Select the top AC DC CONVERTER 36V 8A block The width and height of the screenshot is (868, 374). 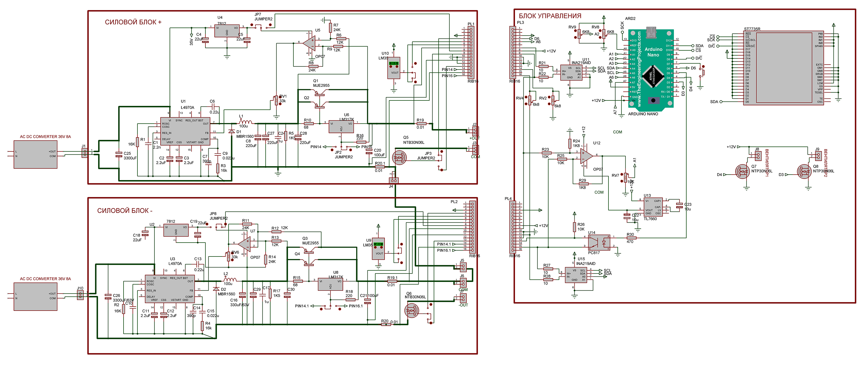[x=35, y=154]
